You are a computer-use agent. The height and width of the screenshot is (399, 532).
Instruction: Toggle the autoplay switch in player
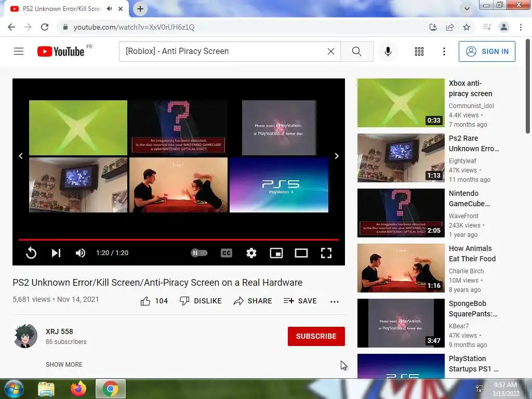coord(199,253)
